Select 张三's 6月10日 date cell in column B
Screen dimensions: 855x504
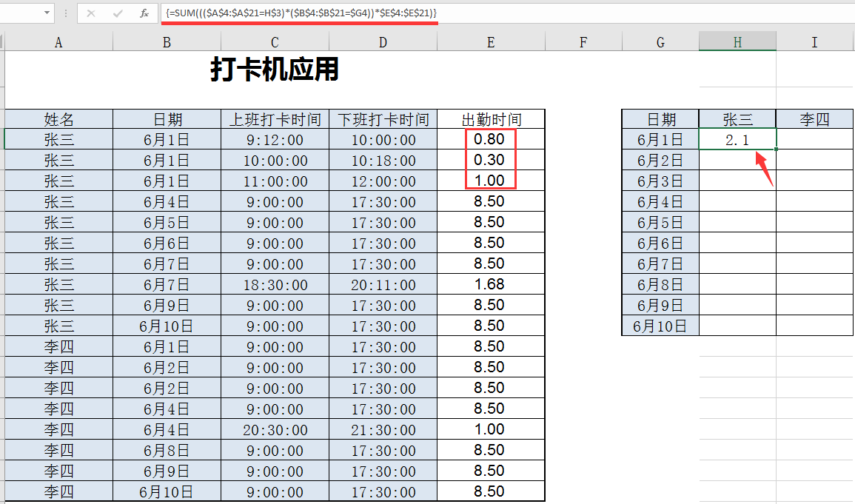point(167,326)
